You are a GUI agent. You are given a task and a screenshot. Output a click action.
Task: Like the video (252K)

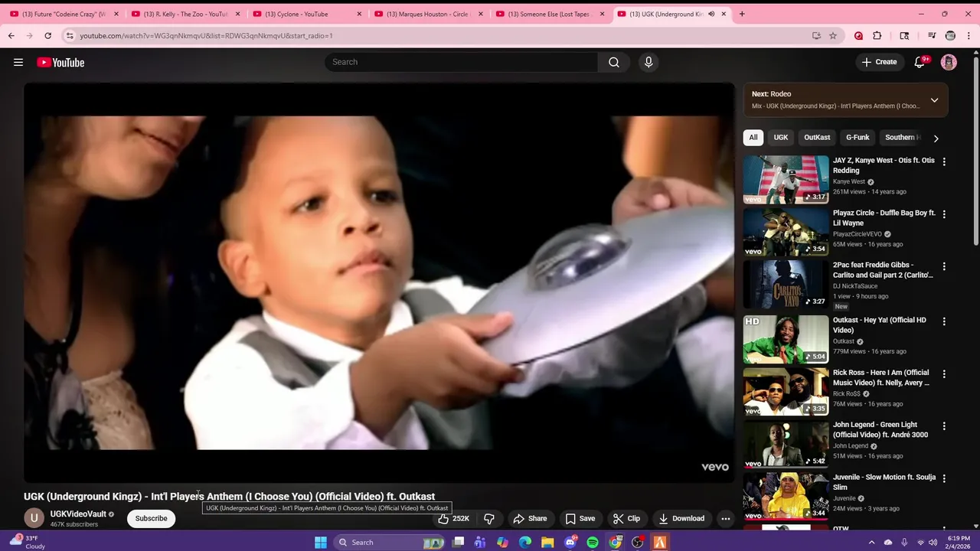pos(453,519)
